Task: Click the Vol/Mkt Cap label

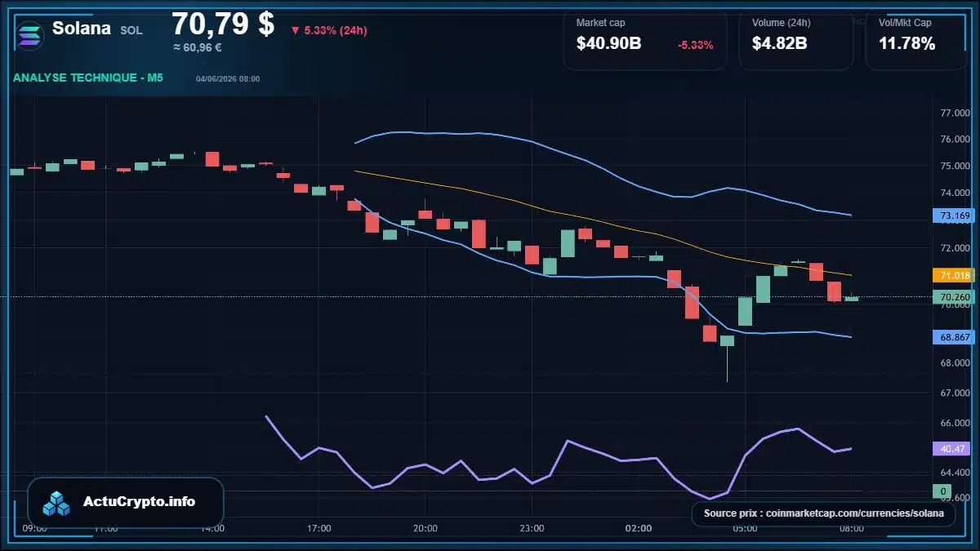Action: point(905,23)
